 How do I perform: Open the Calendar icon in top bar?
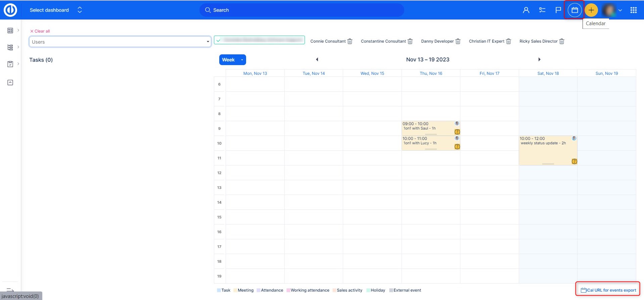pyautogui.click(x=574, y=10)
